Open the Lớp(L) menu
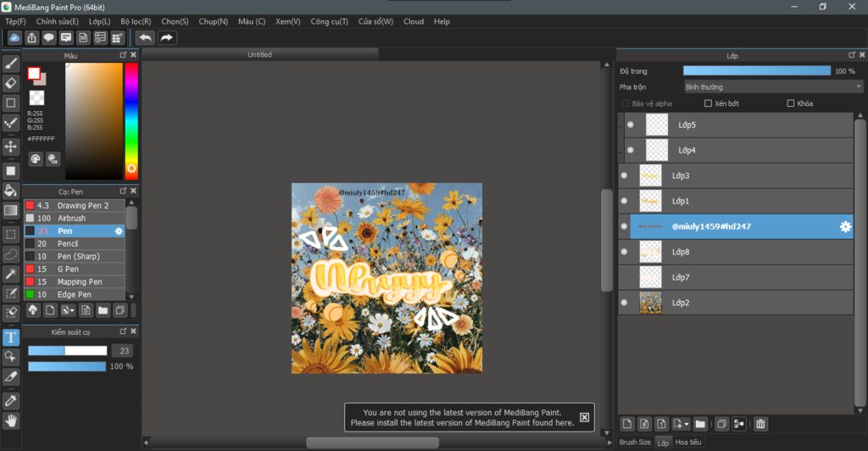868x451 pixels. tap(100, 21)
